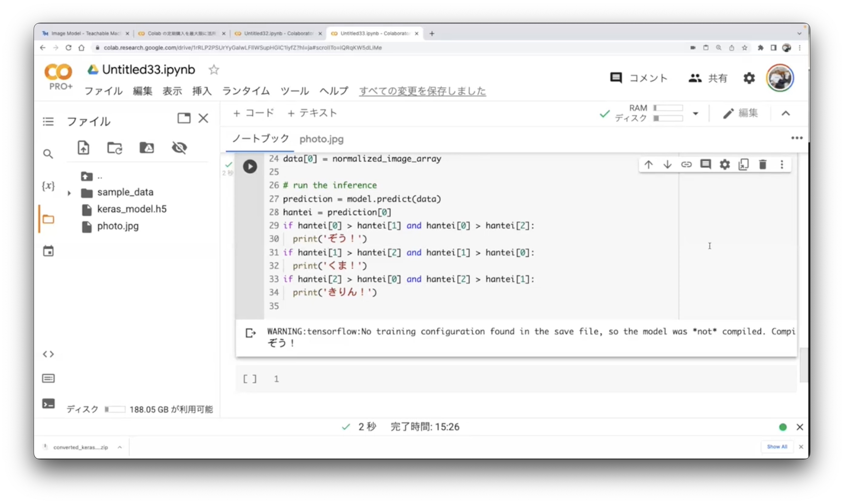Move cell down with arrow icon
Screen dimensions: 844x504
click(667, 165)
